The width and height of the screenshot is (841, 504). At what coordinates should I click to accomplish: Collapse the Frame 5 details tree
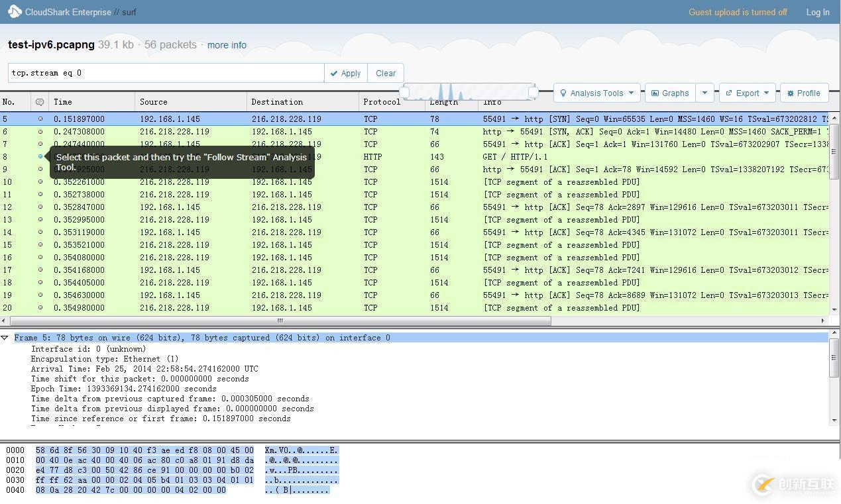5,338
